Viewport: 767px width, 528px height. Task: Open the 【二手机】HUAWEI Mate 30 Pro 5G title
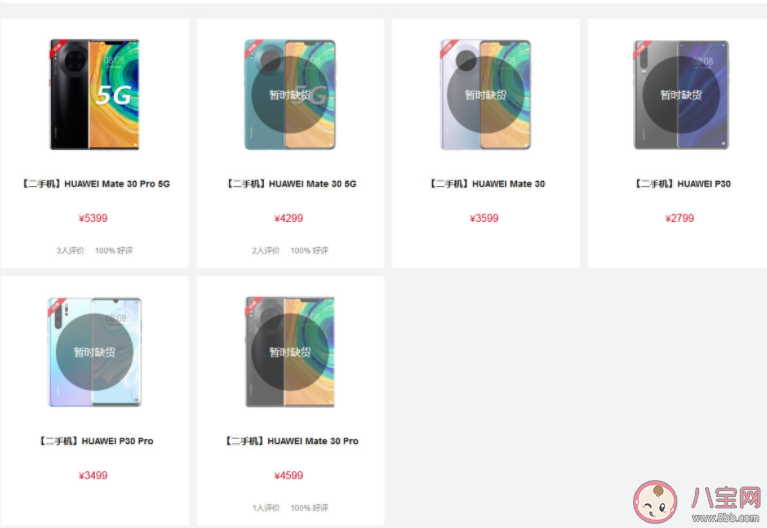[x=95, y=184]
